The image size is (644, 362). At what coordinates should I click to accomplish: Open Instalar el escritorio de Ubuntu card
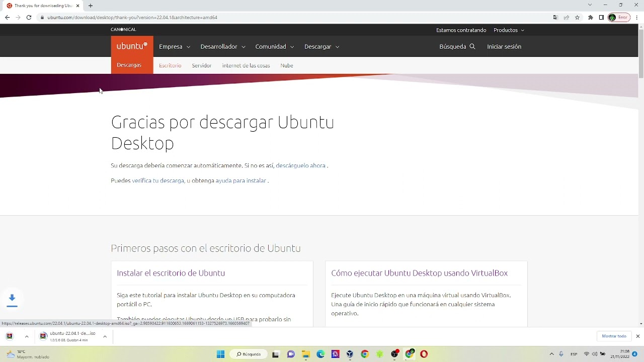(x=171, y=273)
